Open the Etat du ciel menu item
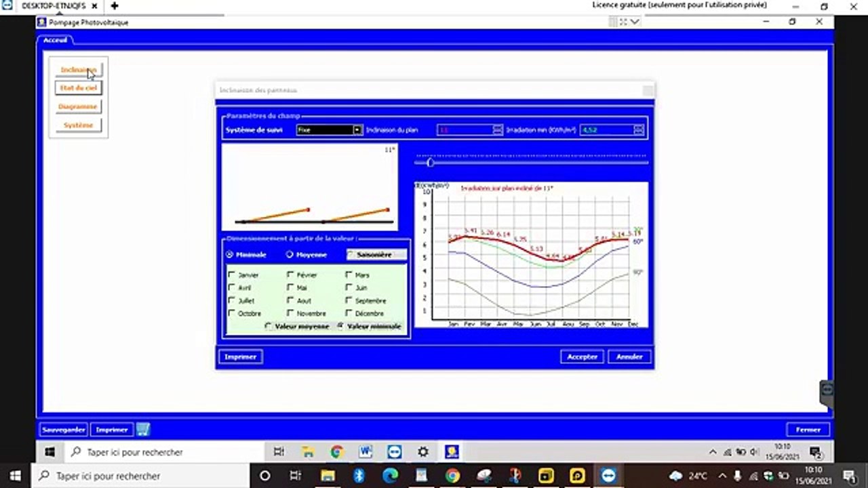Screen dimensions: 868x488 click(79, 88)
